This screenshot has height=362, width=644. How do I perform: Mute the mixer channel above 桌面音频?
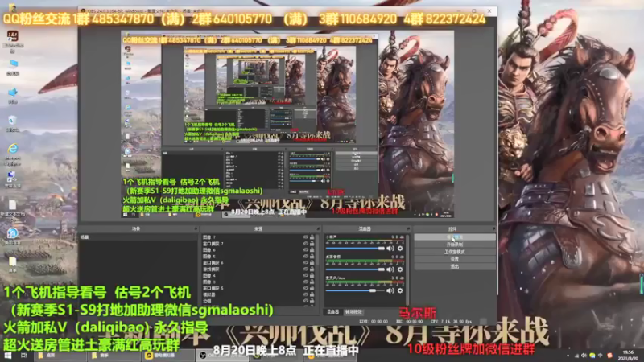point(390,249)
